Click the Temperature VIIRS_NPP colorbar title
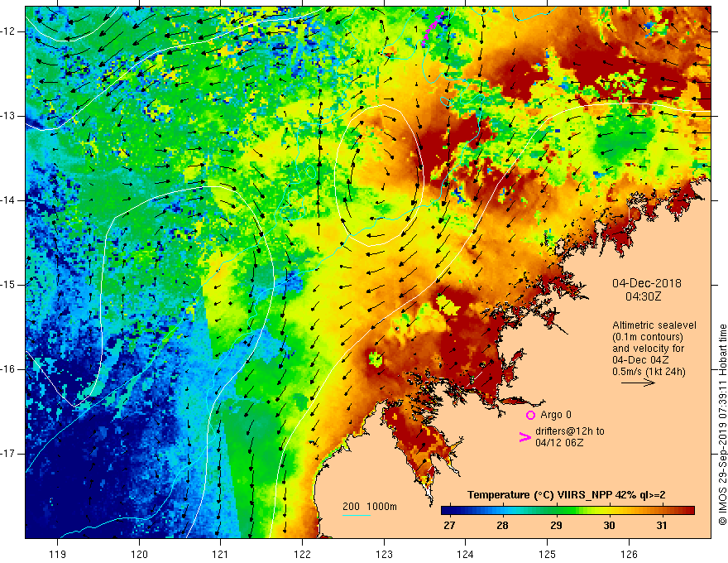This screenshot has width=728, height=563. [x=566, y=495]
